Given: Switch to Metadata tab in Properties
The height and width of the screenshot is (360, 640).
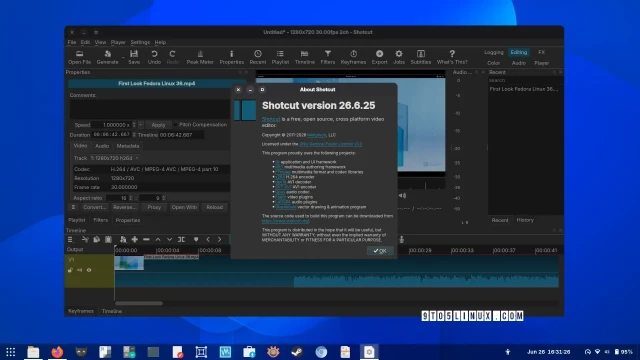Looking at the screenshot, I should (x=128, y=146).
